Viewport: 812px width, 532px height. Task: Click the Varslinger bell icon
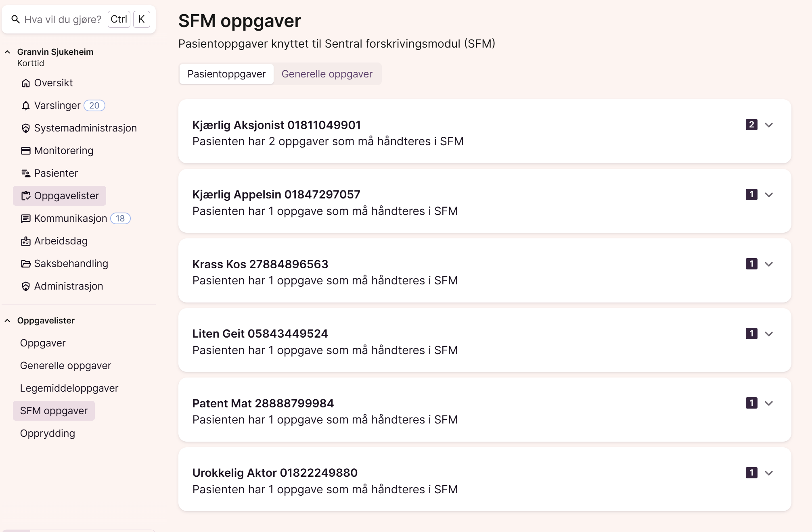tap(26, 106)
